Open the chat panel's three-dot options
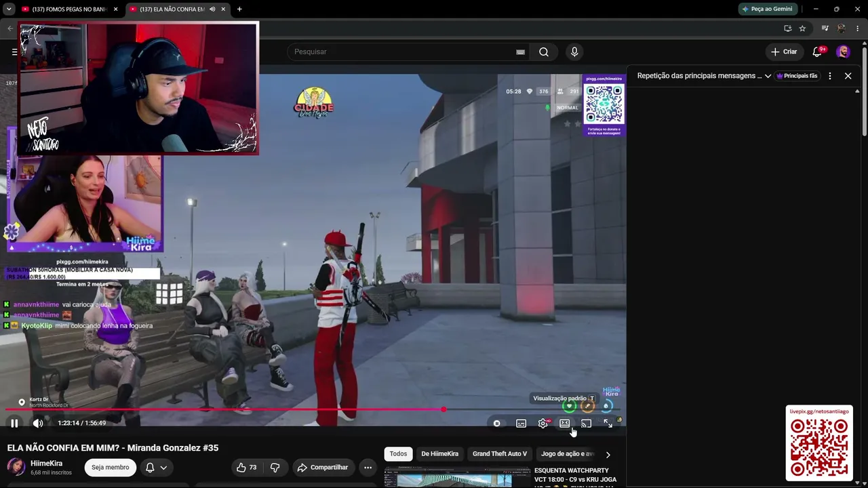868x488 pixels. click(829, 76)
